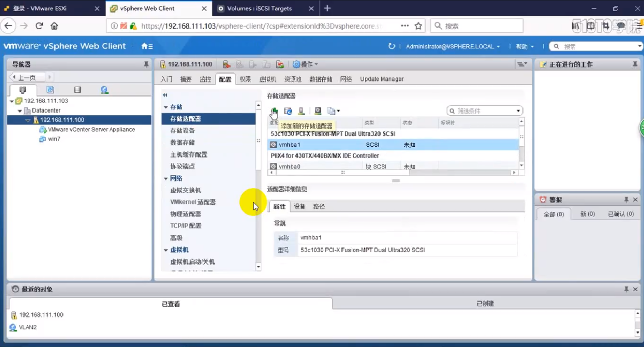This screenshot has height=347, width=644.
Task: Open the filter options dropdown arrow in 筛选条件
Action: [x=518, y=111]
